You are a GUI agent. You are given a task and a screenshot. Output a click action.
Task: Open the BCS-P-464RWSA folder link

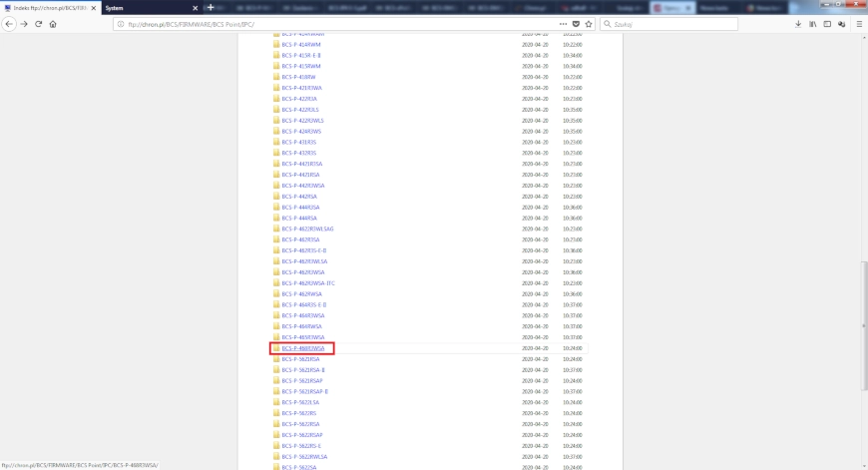301,326
